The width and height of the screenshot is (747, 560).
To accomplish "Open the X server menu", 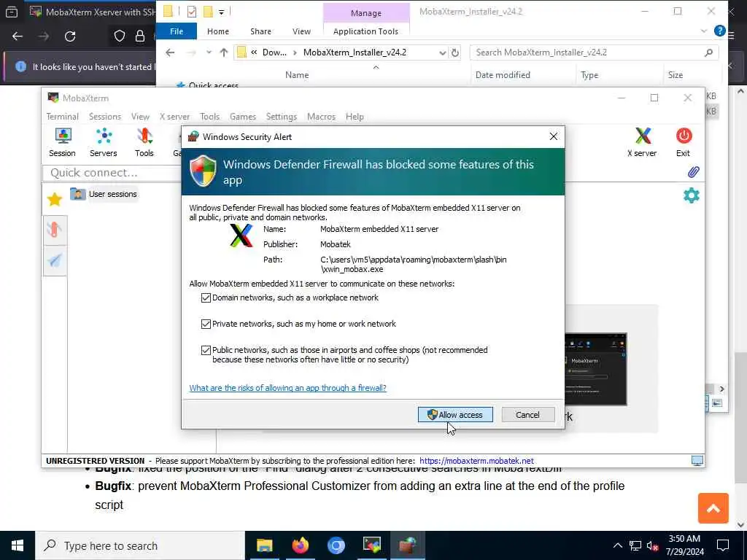I will coord(174,117).
